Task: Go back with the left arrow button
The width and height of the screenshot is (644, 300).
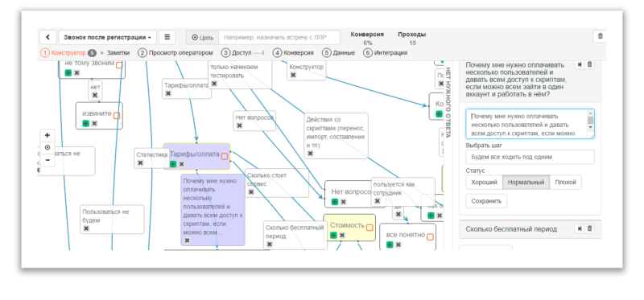Action: [48, 37]
